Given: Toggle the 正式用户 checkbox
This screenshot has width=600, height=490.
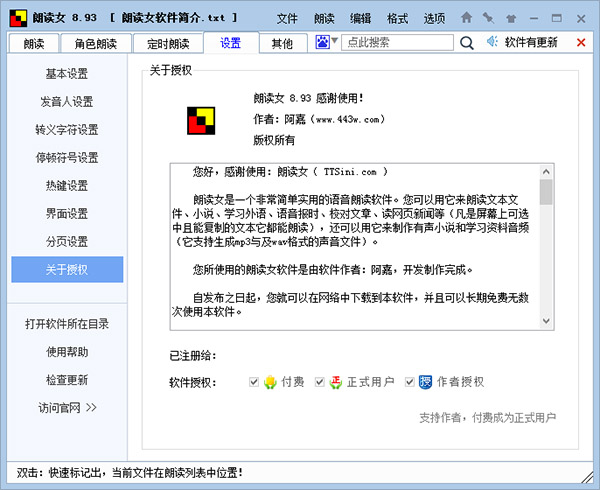Looking at the screenshot, I should [320, 382].
